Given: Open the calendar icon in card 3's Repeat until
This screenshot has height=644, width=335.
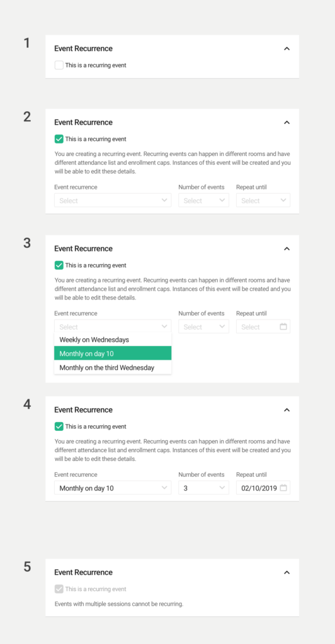Looking at the screenshot, I should [x=283, y=326].
